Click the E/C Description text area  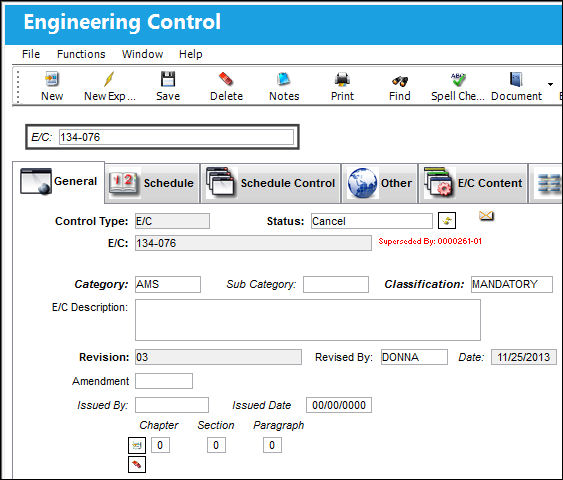308,320
